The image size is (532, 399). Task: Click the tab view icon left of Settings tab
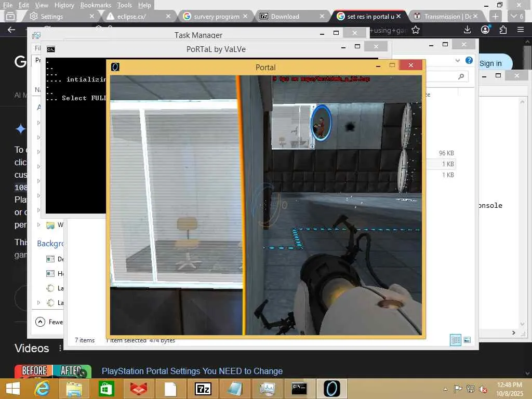pyautogui.click(x=10, y=16)
